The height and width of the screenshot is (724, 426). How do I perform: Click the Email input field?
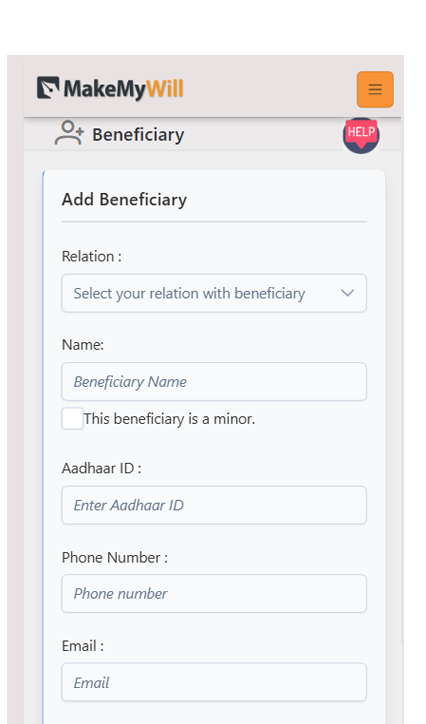[x=214, y=682]
